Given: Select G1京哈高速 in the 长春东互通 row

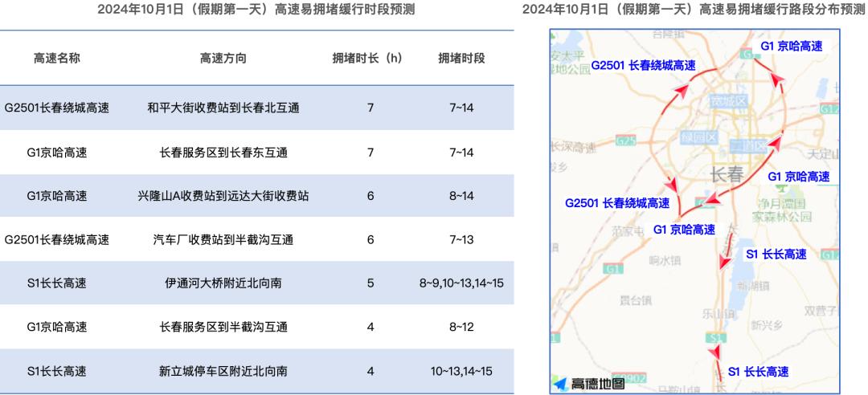Looking at the screenshot, I should [56, 153].
